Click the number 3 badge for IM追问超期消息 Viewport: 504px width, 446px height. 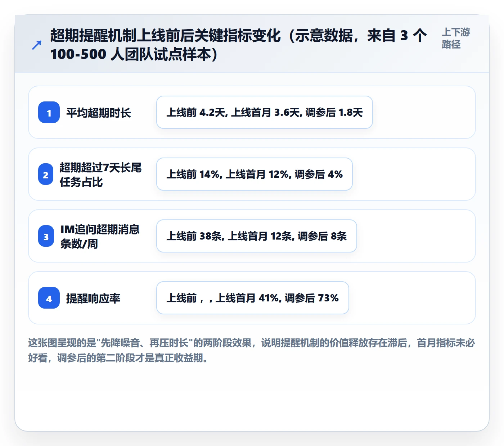(x=46, y=236)
